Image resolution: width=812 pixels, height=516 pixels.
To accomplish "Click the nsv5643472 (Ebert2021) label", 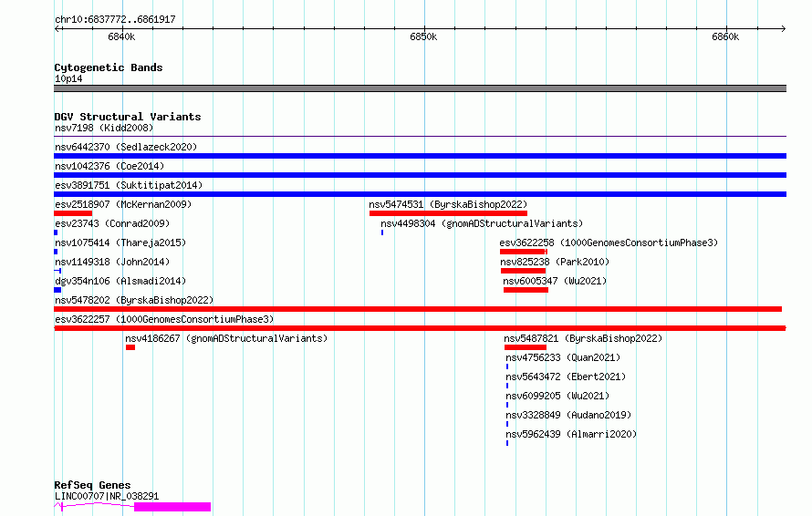I will (x=566, y=377).
